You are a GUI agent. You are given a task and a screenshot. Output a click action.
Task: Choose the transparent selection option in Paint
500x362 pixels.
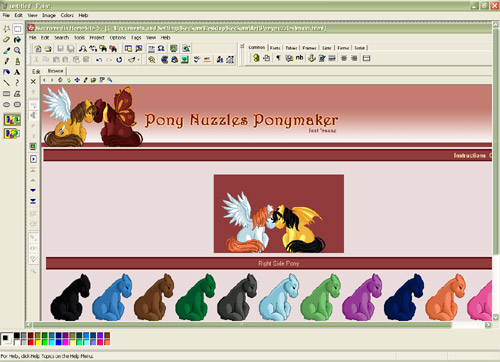(x=12, y=134)
